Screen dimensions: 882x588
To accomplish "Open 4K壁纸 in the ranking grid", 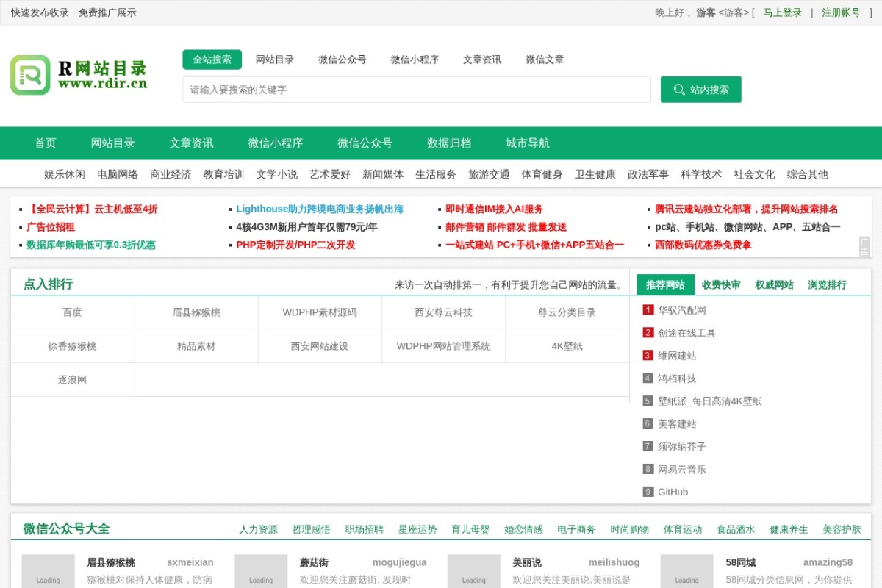I will 567,346.
